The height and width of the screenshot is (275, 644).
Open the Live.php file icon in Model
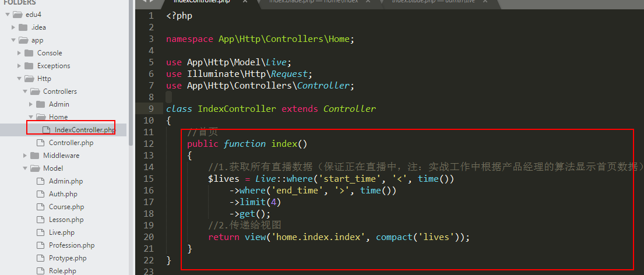[x=40, y=232]
